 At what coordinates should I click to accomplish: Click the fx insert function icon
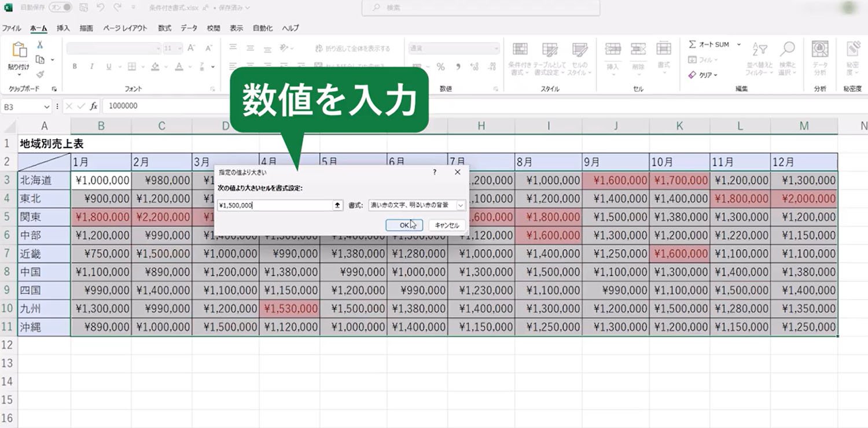(94, 106)
